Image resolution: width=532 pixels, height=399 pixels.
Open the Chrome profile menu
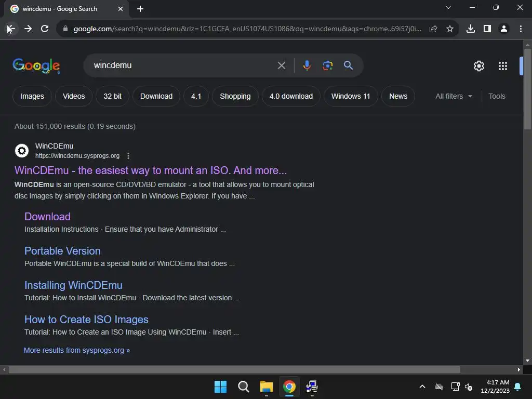point(504,29)
